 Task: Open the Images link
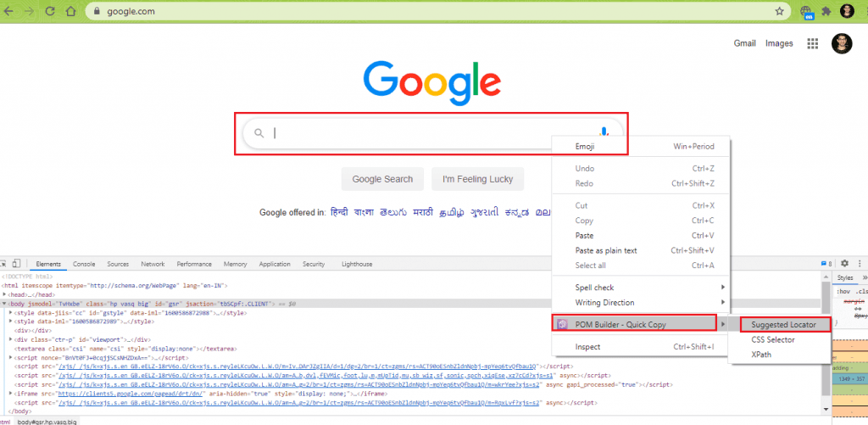click(x=779, y=43)
